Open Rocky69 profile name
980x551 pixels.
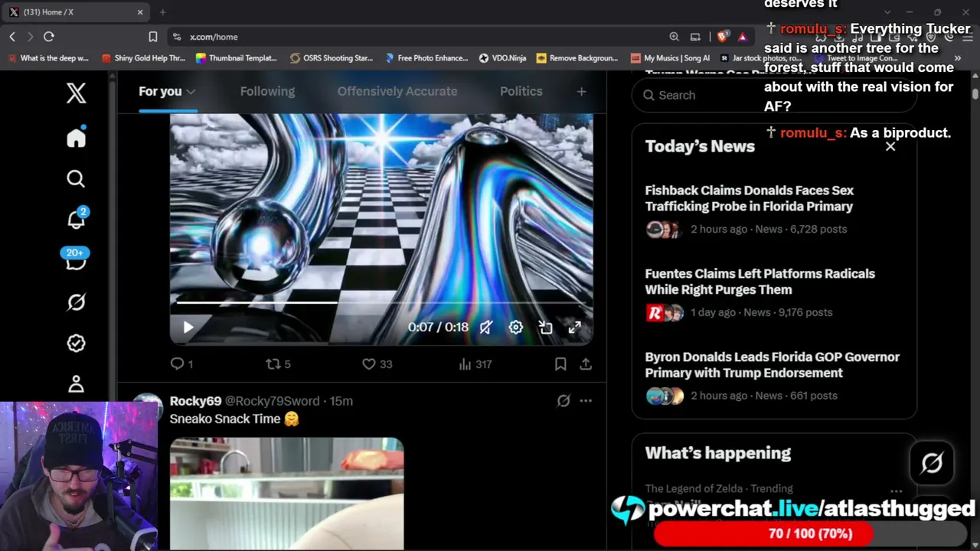(195, 401)
